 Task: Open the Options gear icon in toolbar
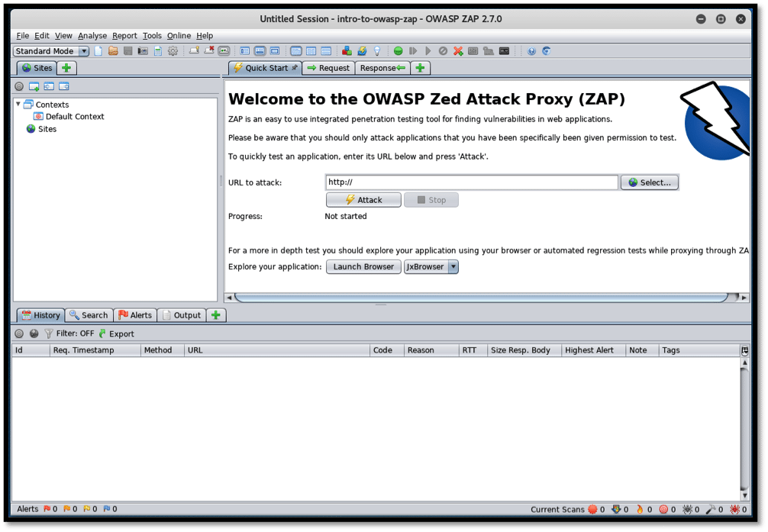(173, 51)
